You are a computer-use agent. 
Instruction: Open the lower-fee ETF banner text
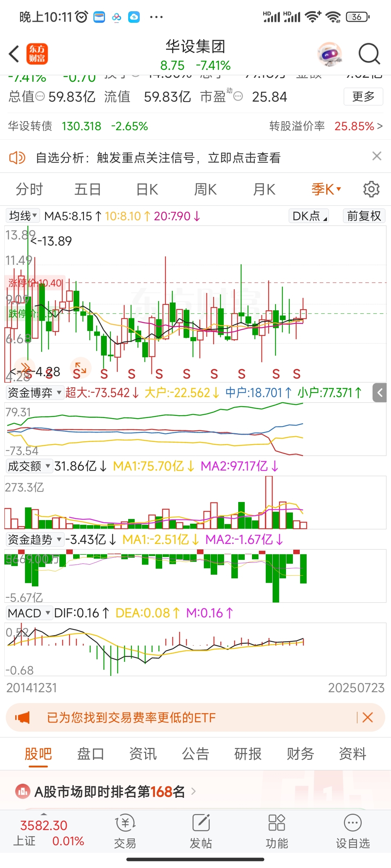pyautogui.click(x=131, y=718)
